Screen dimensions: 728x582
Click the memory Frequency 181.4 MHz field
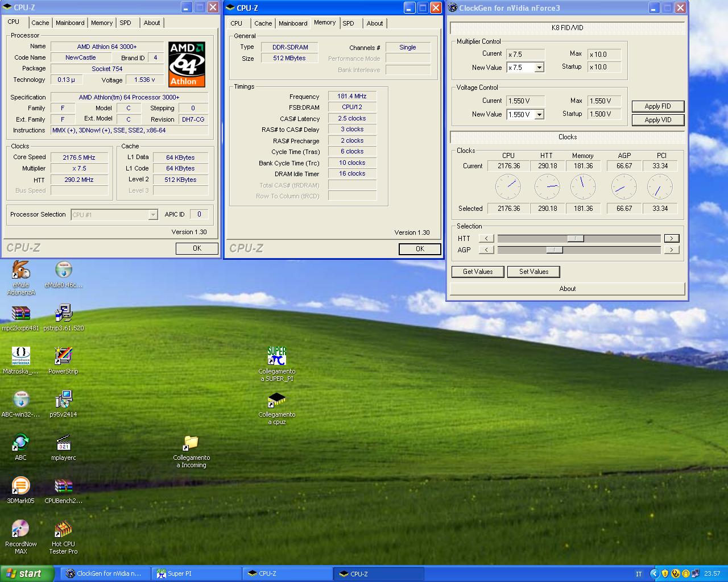[x=352, y=97]
